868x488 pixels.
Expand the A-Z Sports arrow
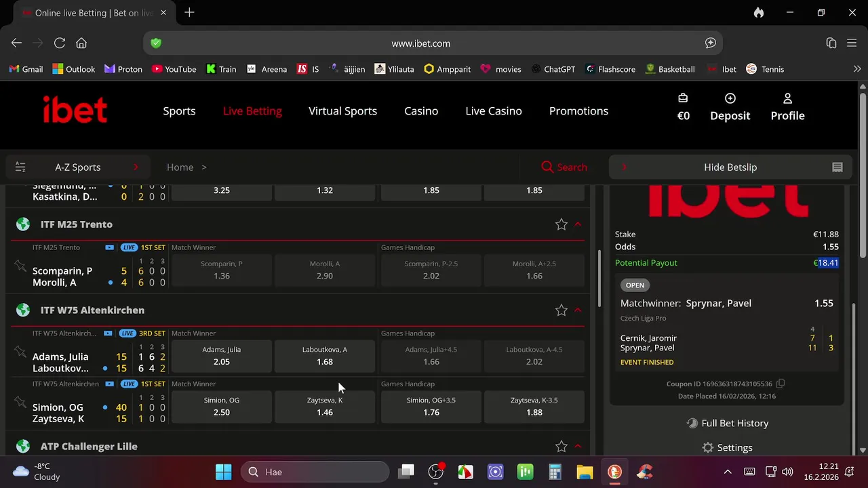(x=136, y=167)
